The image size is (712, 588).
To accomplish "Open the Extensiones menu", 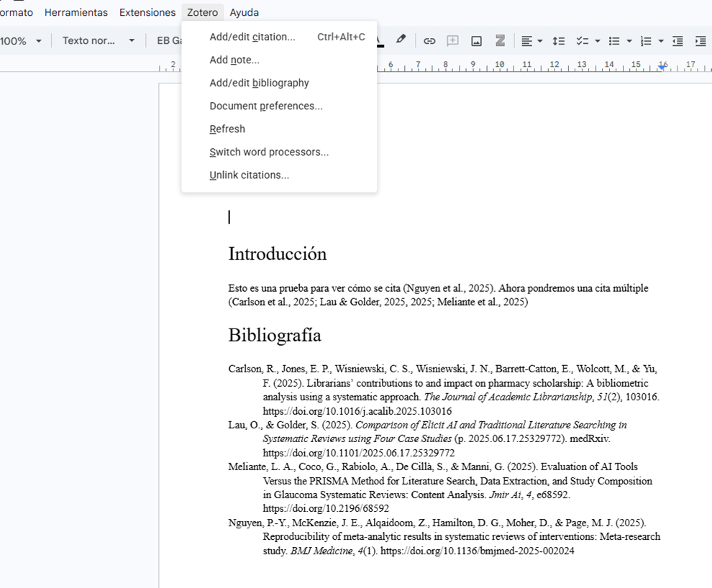I will 147,12.
